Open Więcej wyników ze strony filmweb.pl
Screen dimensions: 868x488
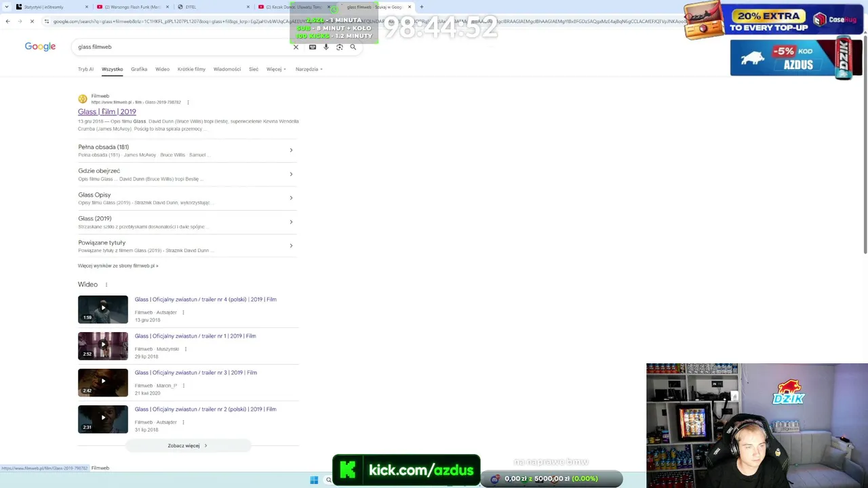118,266
